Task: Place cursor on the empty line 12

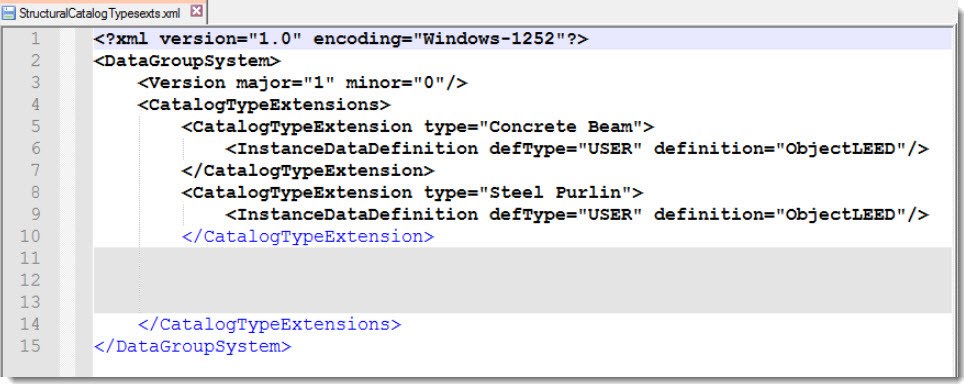Action: (x=522, y=280)
